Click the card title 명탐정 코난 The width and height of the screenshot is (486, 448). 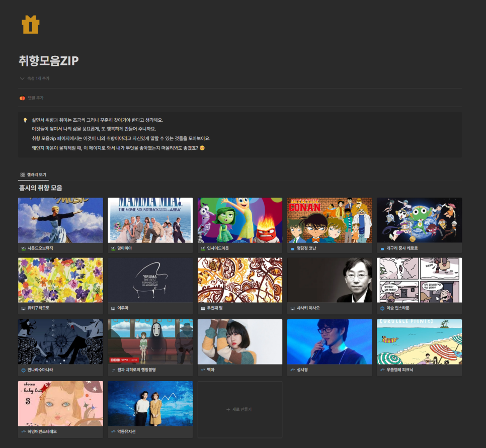tap(306, 248)
